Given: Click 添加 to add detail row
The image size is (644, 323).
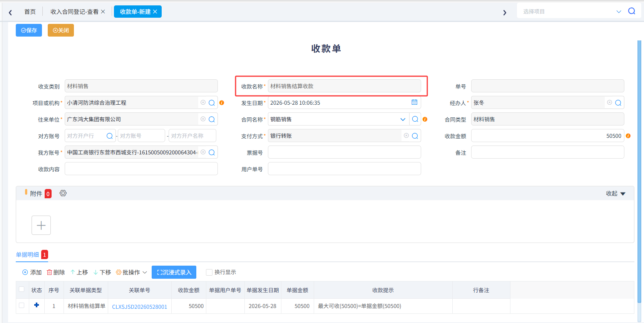Looking at the screenshot, I should point(32,272).
